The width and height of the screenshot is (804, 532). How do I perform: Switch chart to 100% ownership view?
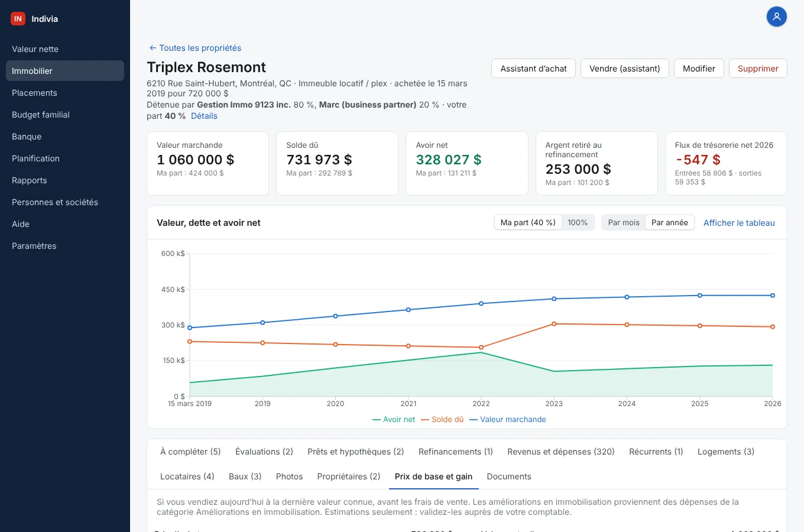[578, 223]
